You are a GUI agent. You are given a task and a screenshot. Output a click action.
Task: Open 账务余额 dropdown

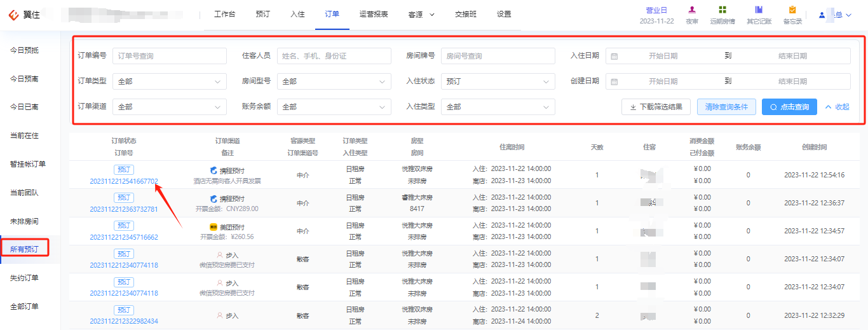click(334, 107)
